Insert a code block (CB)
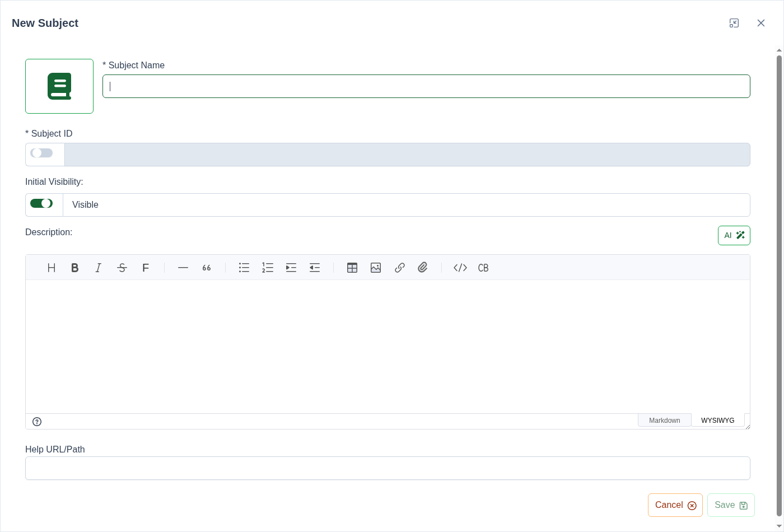 pos(483,268)
